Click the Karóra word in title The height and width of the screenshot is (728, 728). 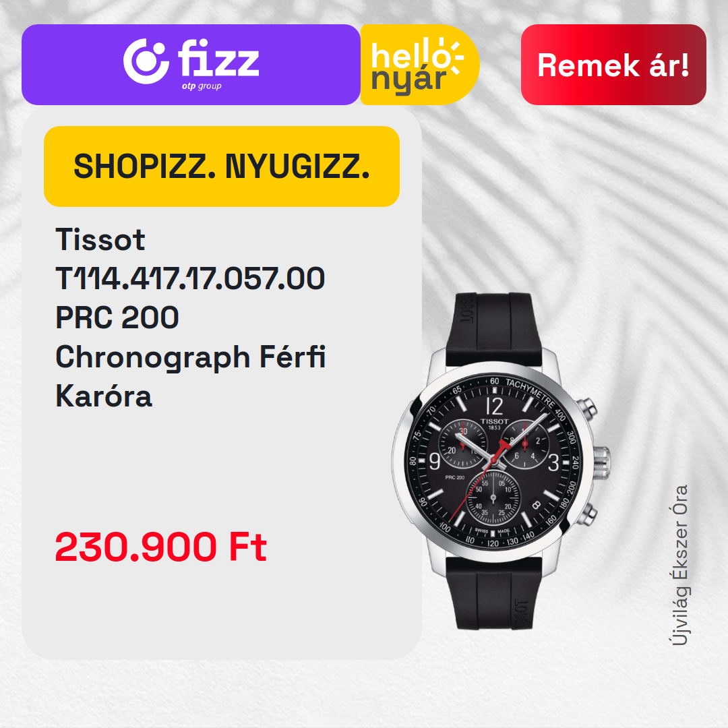[x=104, y=396]
